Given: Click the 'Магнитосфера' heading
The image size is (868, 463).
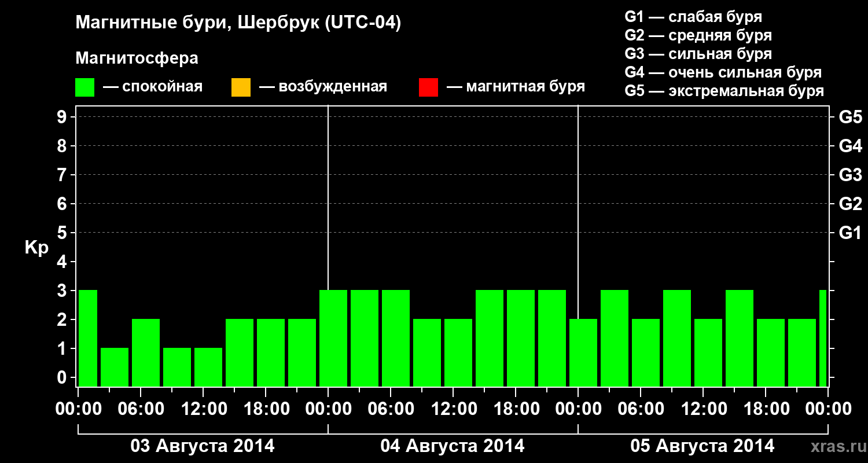Looking at the screenshot, I should click(137, 58).
